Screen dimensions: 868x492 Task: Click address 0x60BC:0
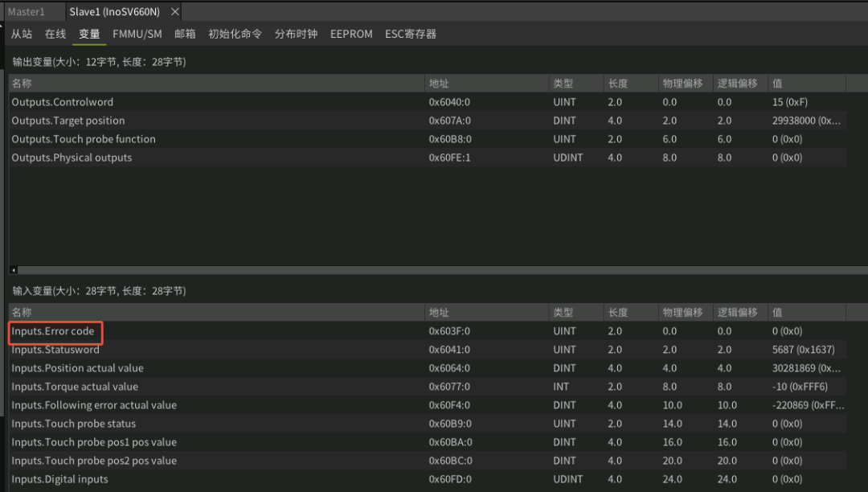pyautogui.click(x=451, y=461)
